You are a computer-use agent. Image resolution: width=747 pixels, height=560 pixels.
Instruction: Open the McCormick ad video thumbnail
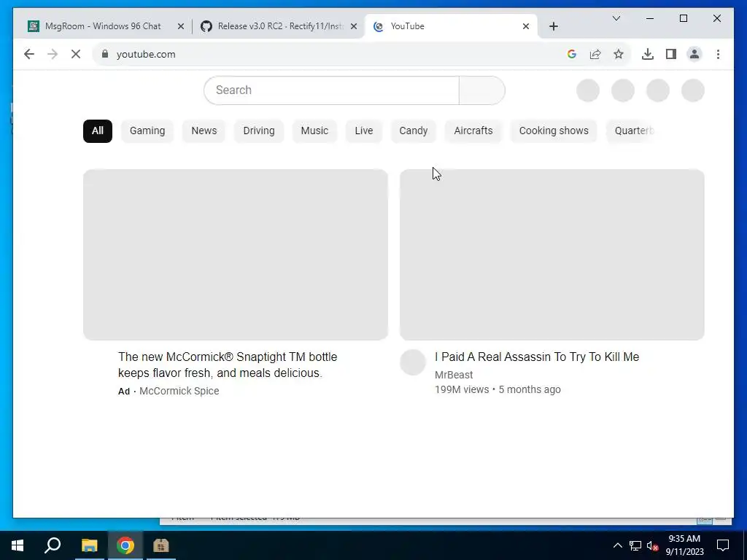(236, 254)
